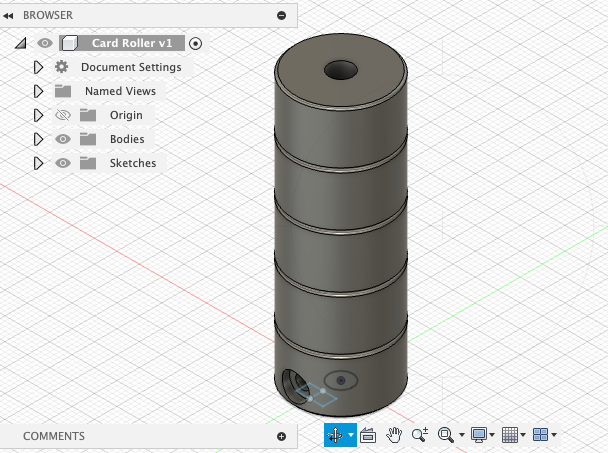This screenshot has width=608, height=453.
Task: Expand the Bodies folder
Action: (x=38, y=139)
